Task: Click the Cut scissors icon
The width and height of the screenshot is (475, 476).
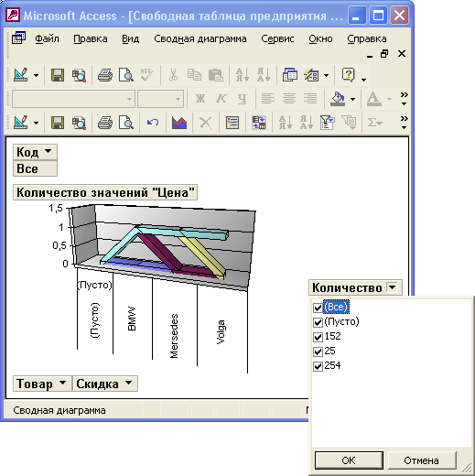Action: (173, 75)
